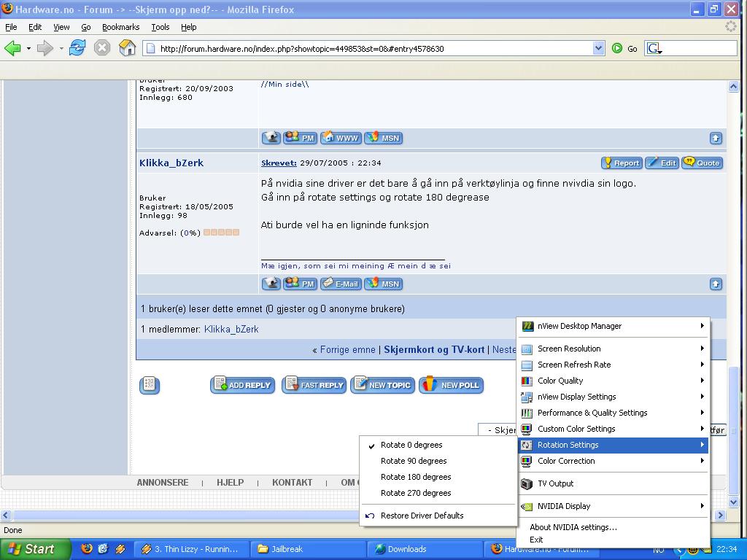Click the profile card icon in the upper post
Image resolution: width=747 pixels, height=560 pixels.
pos(271,138)
